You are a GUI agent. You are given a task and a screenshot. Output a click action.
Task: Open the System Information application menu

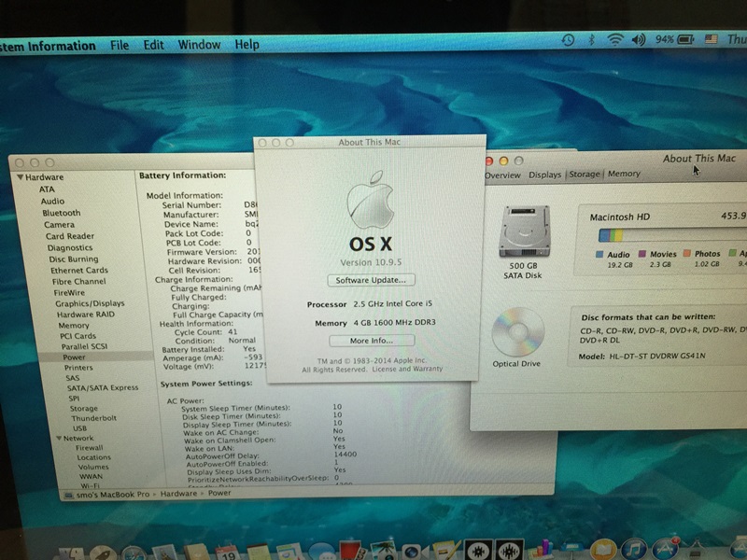(x=47, y=46)
